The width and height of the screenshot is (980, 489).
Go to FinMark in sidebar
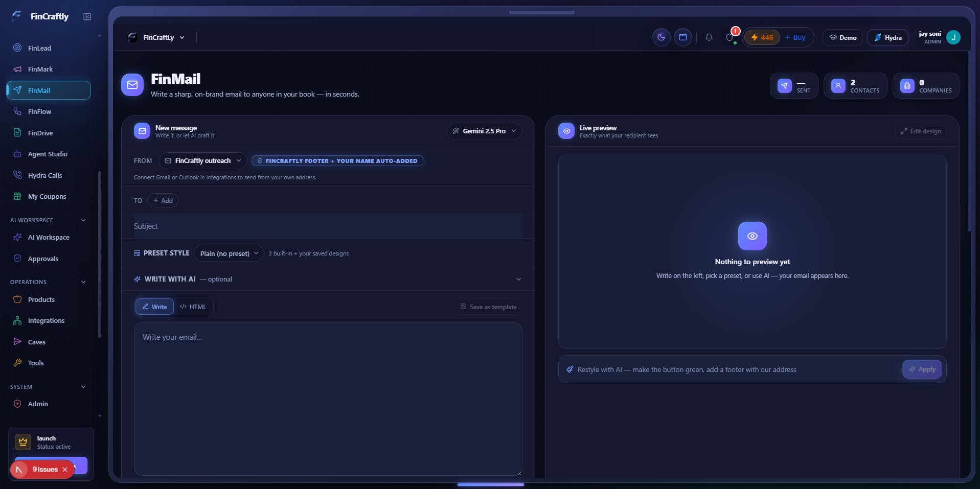(x=49, y=69)
